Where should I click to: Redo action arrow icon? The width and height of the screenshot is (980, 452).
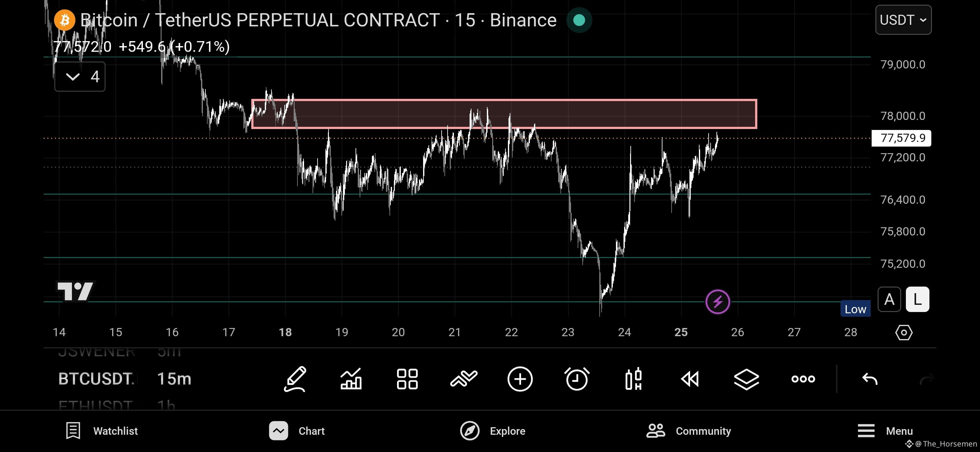pyautogui.click(x=926, y=379)
